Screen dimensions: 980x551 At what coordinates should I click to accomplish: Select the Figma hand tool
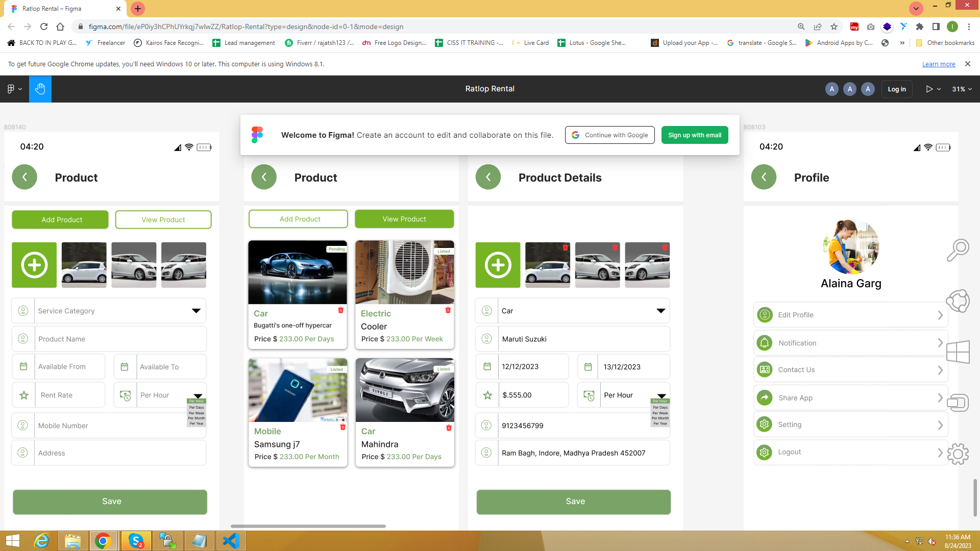pyautogui.click(x=40, y=89)
